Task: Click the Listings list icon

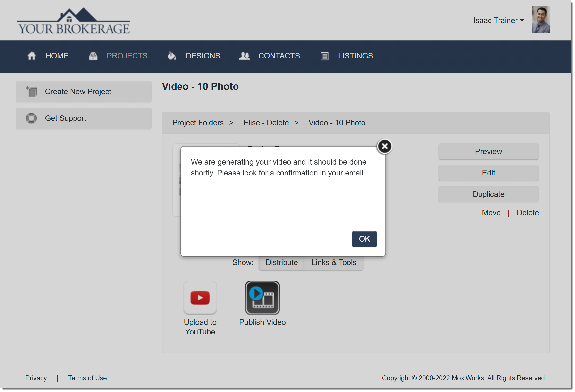Action: click(324, 56)
